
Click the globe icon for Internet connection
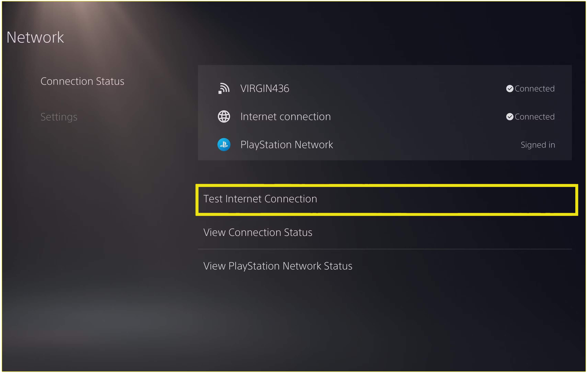pos(224,116)
